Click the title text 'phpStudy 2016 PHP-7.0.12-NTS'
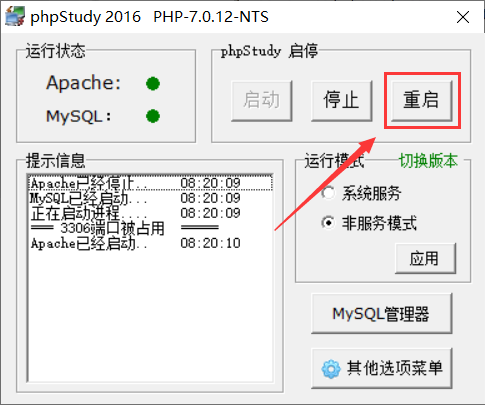 click(149, 17)
